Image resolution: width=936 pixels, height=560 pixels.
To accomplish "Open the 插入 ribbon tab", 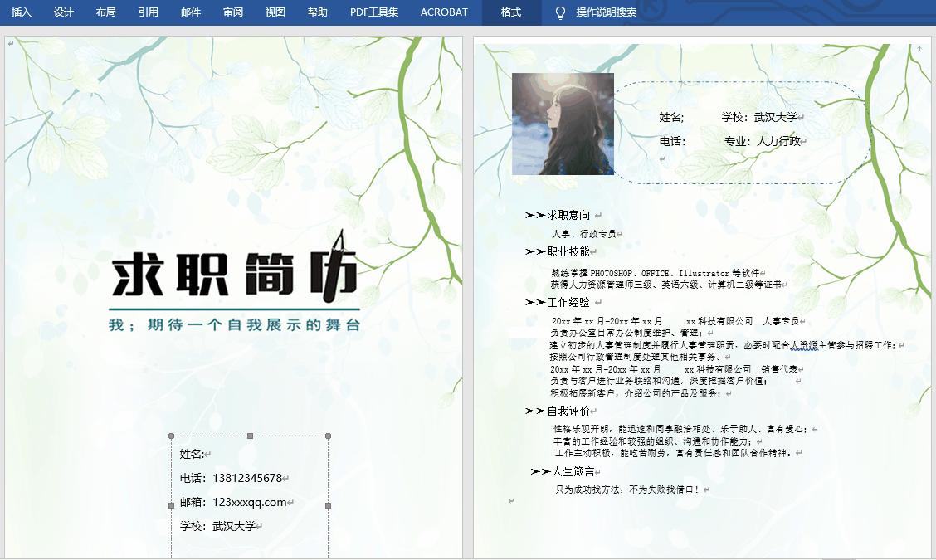I will 22,12.
